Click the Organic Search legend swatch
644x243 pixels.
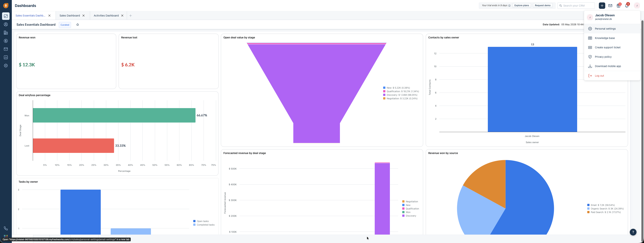click(588, 209)
